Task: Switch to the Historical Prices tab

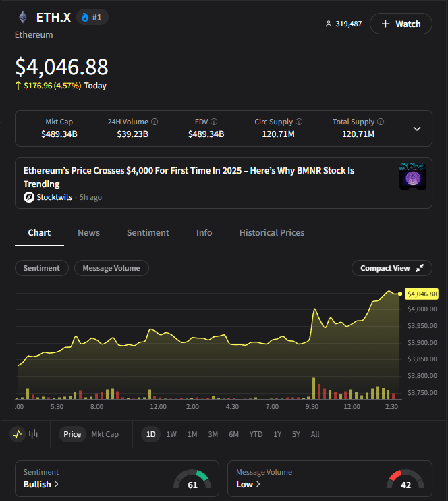Action: point(272,232)
